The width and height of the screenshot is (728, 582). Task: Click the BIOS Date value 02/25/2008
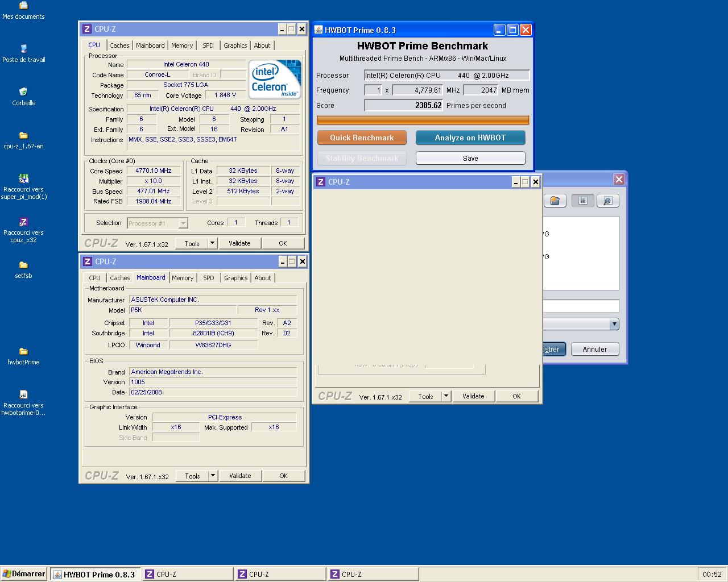click(213, 392)
